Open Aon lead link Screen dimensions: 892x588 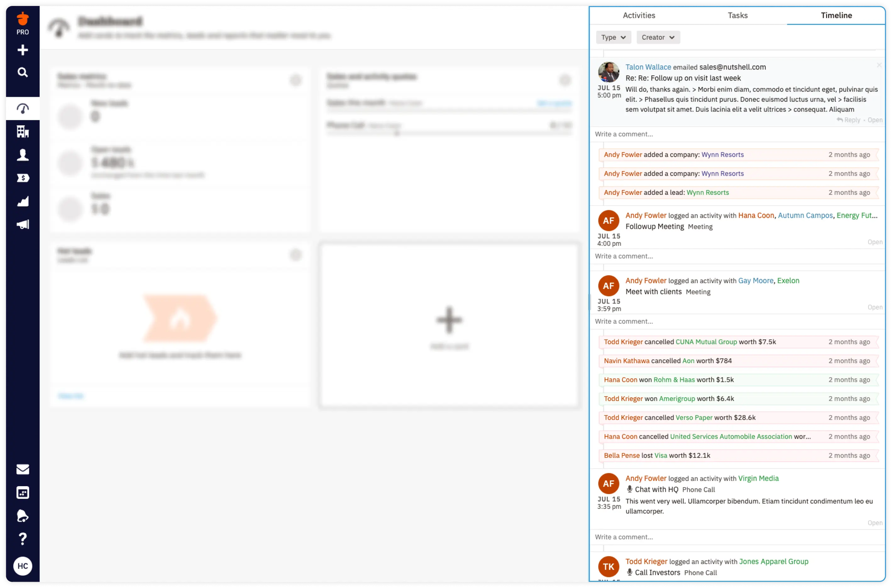[688, 361]
